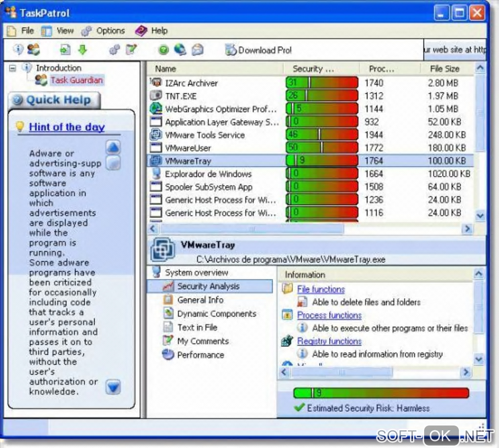The width and height of the screenshot is (499, 448).
Task: Click process list right scroll arrow
Action: click(467, 229)
